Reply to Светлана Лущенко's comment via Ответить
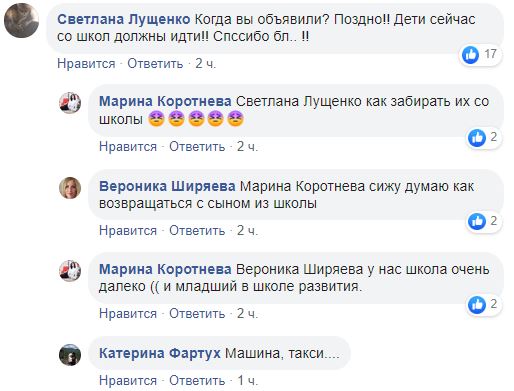Screen dimensions: 514x391 155,63
